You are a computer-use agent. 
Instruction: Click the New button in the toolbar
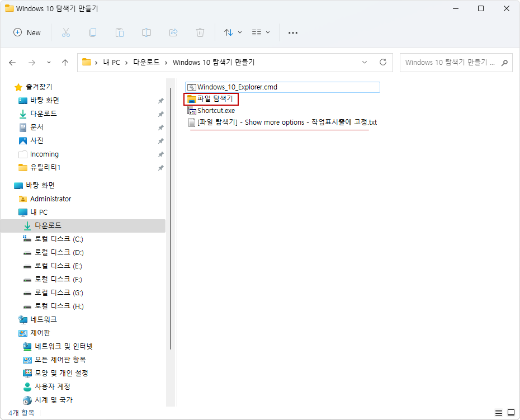click(x=27, y=32)
